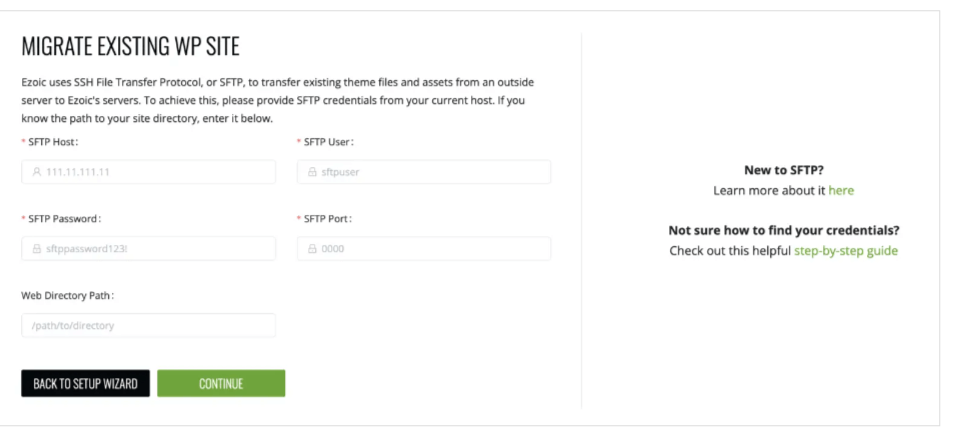Click the 'New to SFTP?' heading text
The image size is (957, 439).
tap(784, 170)
